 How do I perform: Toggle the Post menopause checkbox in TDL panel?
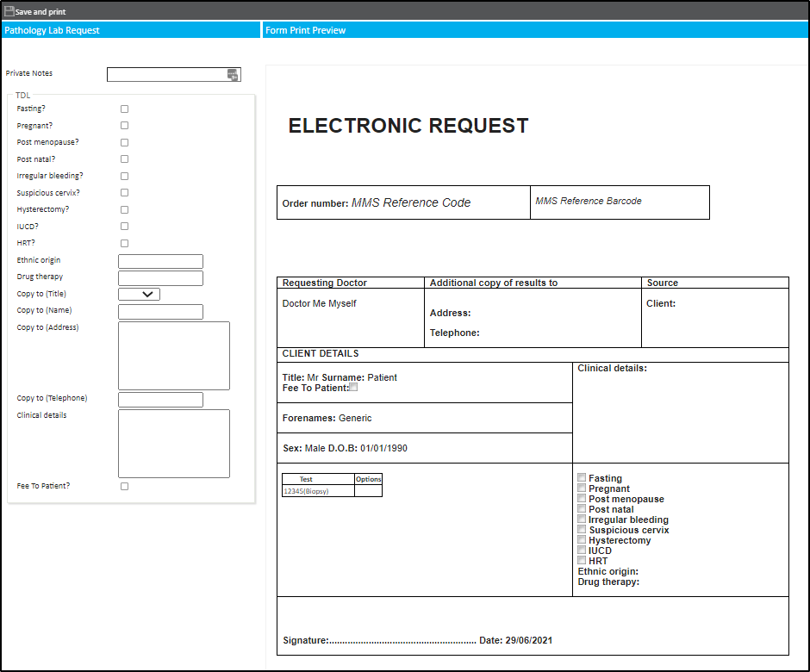[x=124, y=143]
